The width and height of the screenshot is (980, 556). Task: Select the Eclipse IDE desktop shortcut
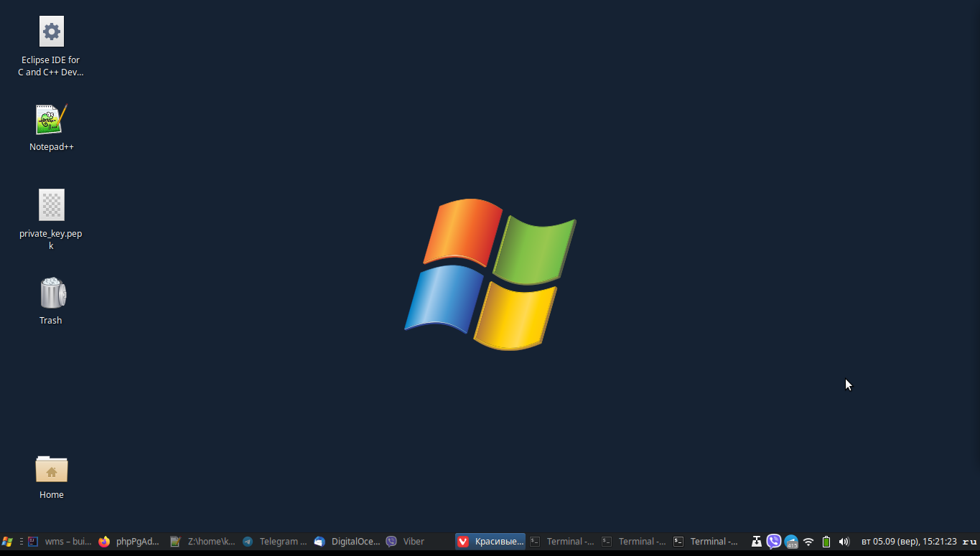[51, 32]
